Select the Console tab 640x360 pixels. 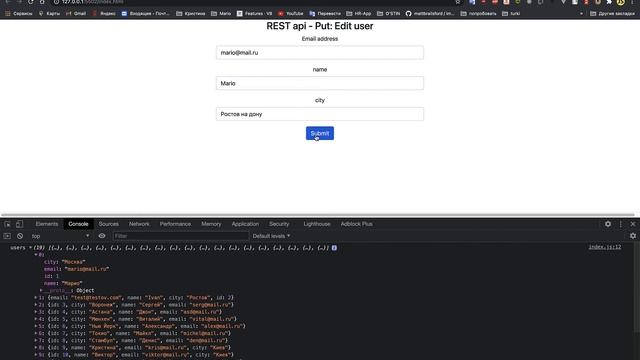78,224
